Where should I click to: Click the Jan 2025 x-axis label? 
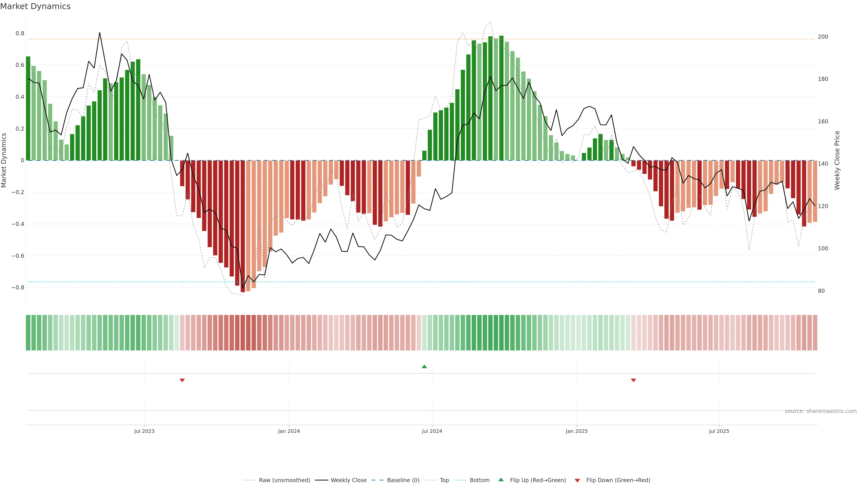tap(577, 431)
